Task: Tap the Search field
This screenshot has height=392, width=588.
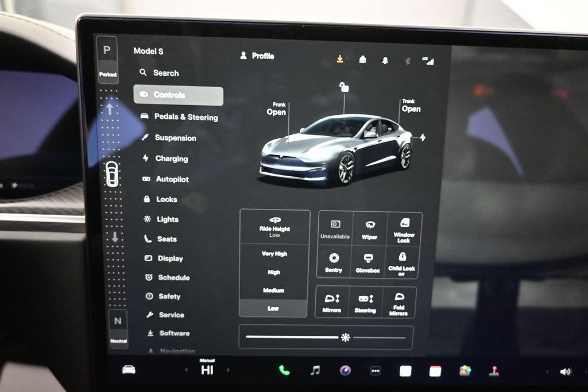Action: pyautogui.click(x=160, y=73)
